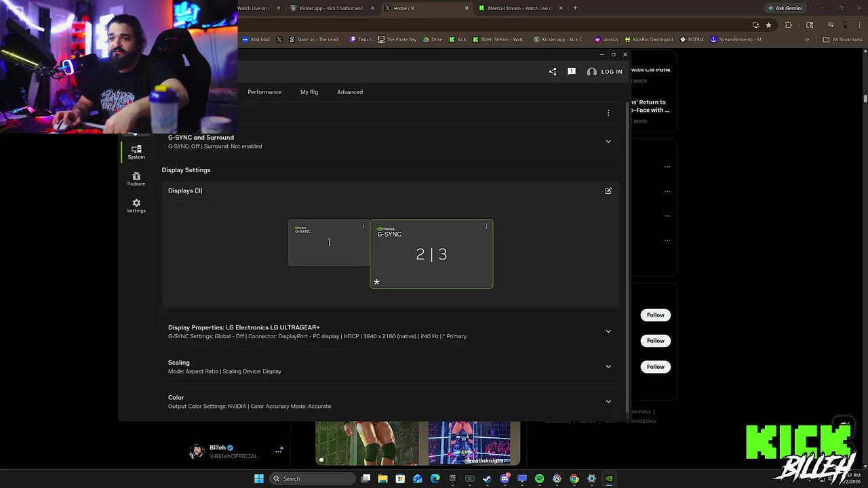Click the Display Settings heading text
The height and width of the screenshot is (488, 868).
coord(186,170)
